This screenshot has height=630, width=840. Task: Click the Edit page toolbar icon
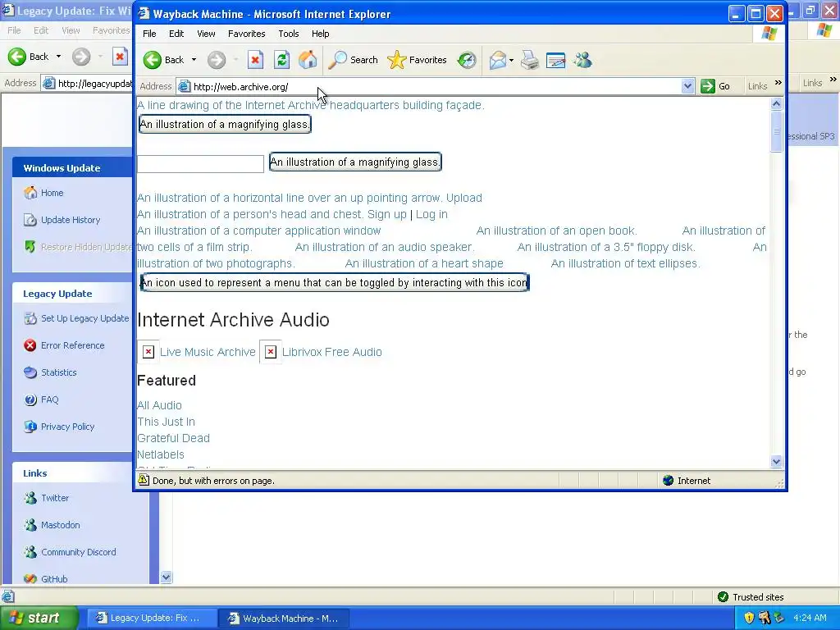click(555, 60)
